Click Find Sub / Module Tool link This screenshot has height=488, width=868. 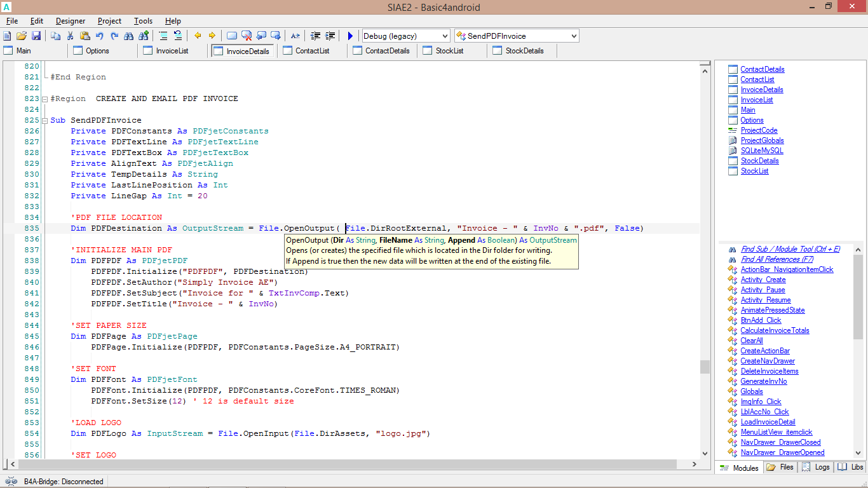coord(790,249)
